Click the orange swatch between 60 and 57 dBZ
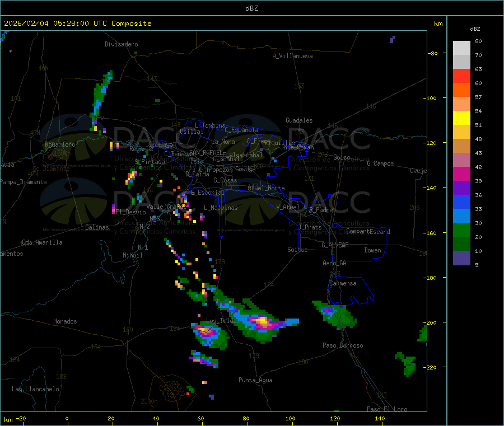The image size is (504, 426). coord(461,90)
